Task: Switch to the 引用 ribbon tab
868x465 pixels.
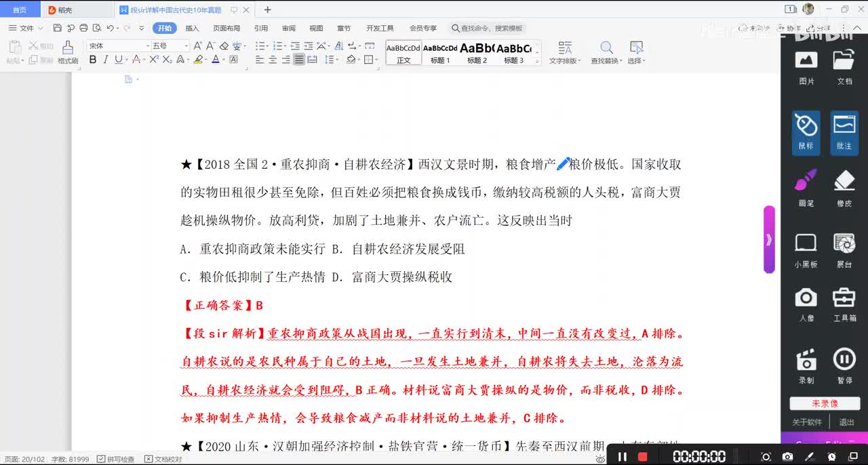Action: pos(261,28)
